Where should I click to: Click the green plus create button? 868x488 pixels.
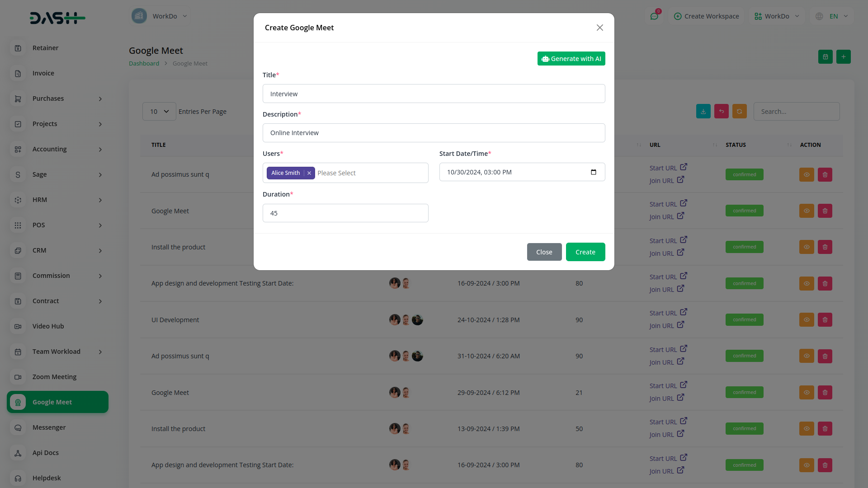click(843, 57)
